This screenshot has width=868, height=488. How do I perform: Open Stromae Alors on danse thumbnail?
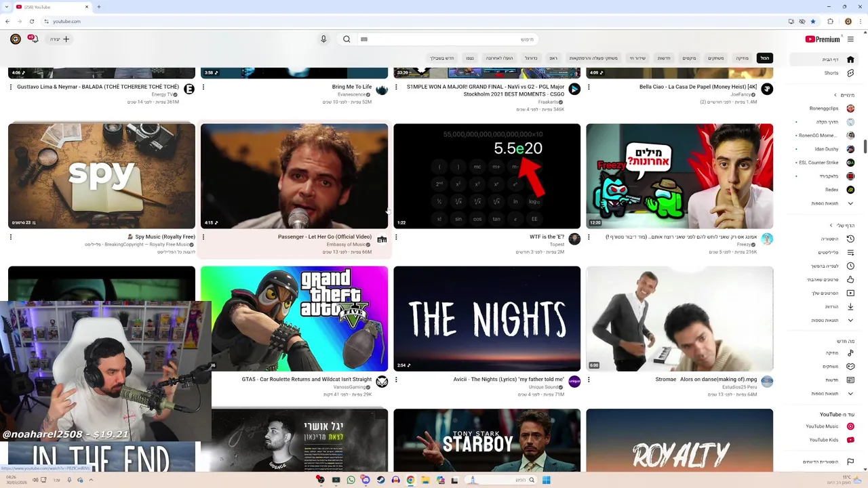tap(679, 319)
